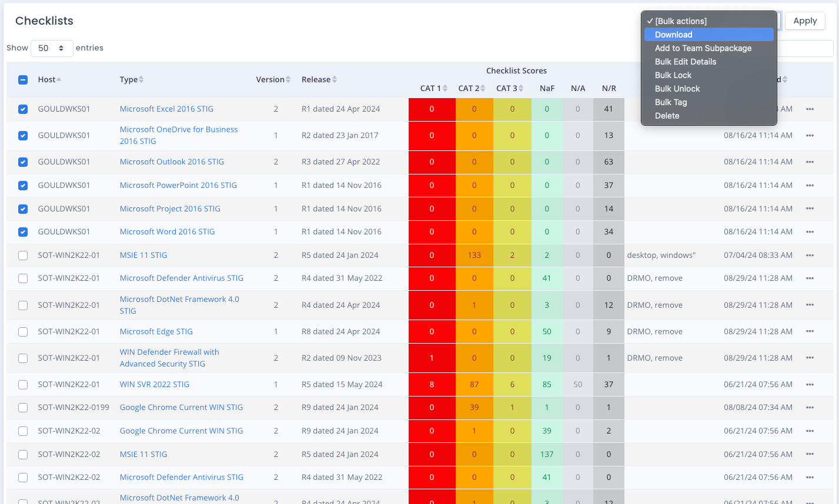Click N/A score 50 for WIN SVR 2022
The width and height of the screenshot is (839, 504).
[x=577, y=385]
